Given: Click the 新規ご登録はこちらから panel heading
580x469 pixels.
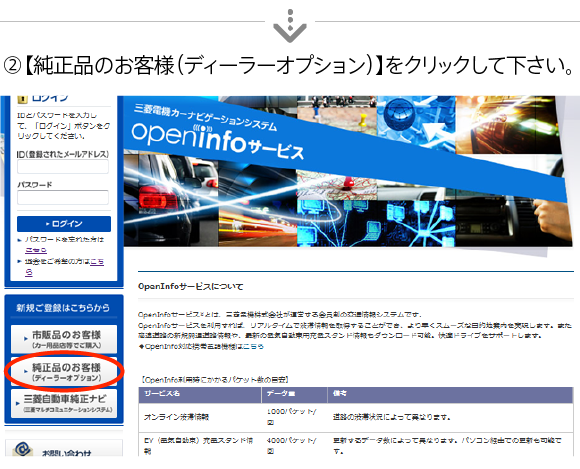Looking at the screenshot, I should pos(63,308).
